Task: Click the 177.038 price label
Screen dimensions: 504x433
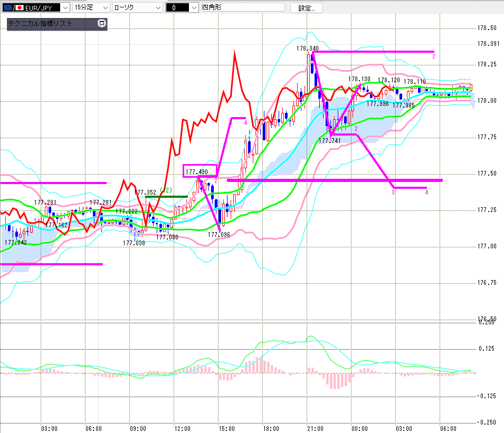Action: point(134,243)
